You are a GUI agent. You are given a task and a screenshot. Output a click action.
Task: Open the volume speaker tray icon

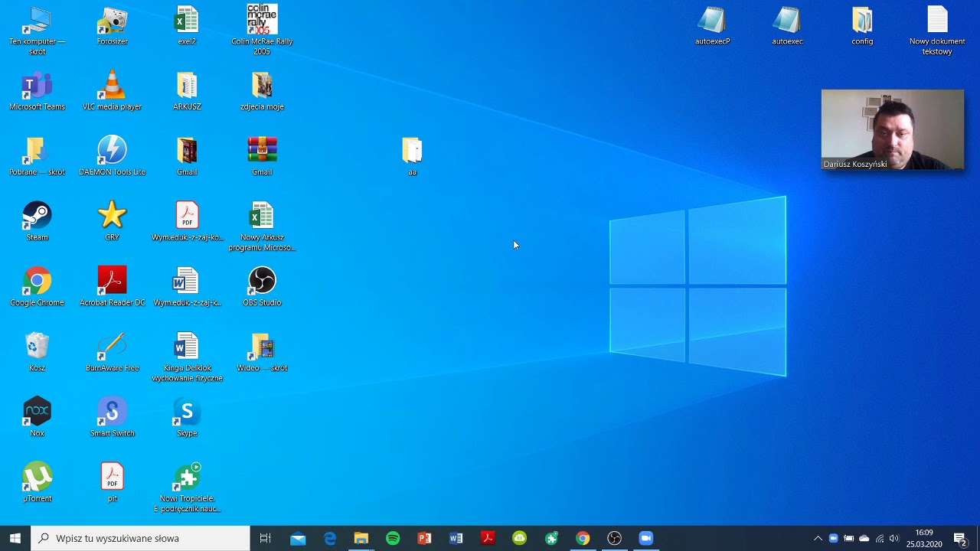pyautogui.click(x=894, y=538)
